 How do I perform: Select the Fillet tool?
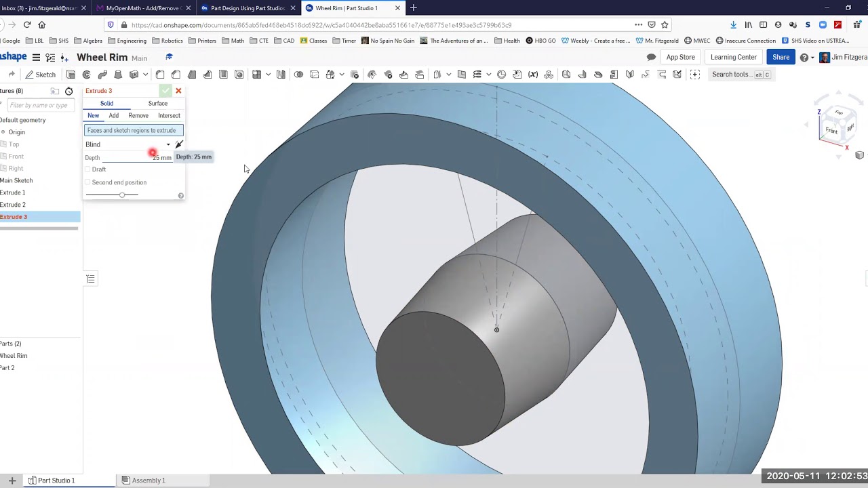[x=160, y=75]
